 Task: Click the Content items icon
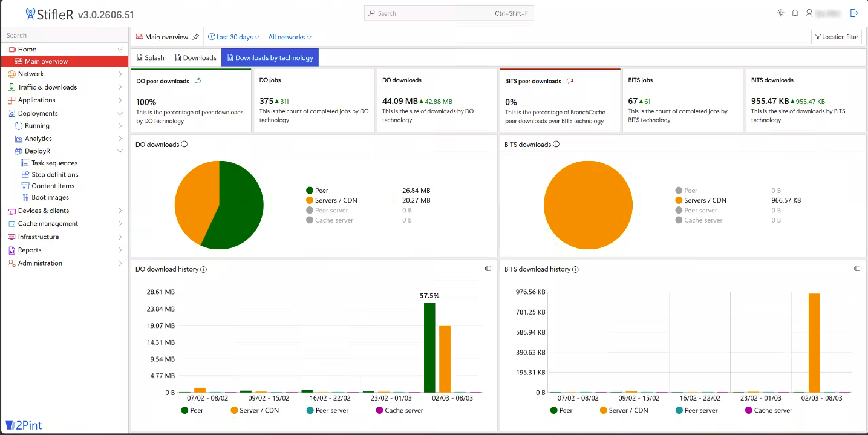pos(25,186)
